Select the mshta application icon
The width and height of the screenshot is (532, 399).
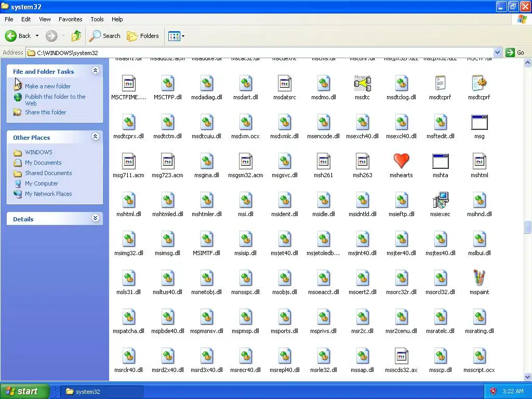click(441, 161)
